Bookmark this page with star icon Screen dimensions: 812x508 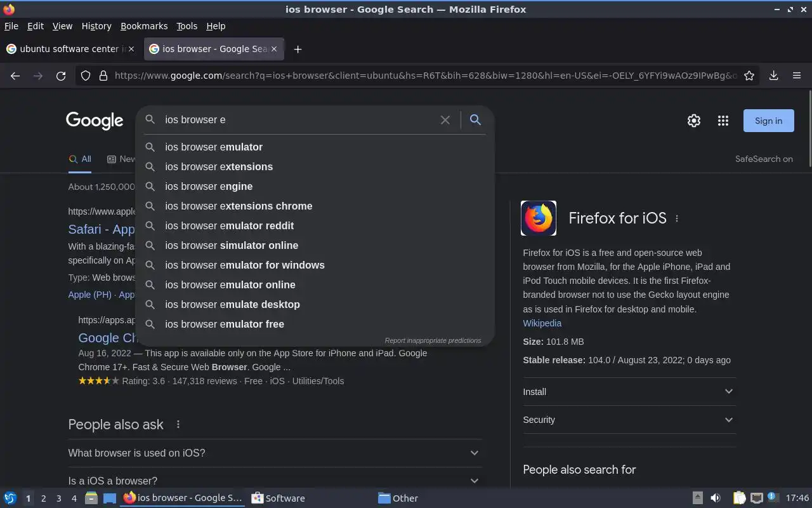749,76
